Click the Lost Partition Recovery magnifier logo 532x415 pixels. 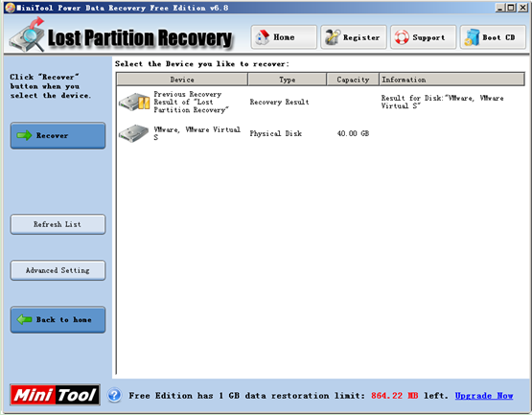tap(28, 35)
